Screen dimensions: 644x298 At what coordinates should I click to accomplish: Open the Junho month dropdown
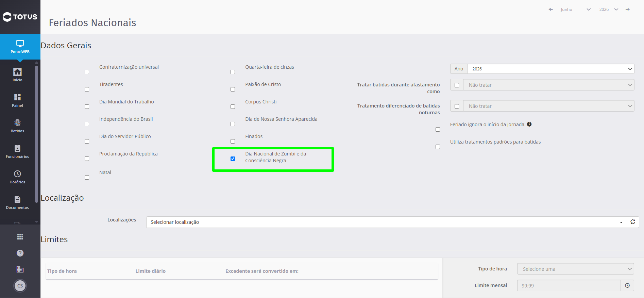click(x=576, y=10)
